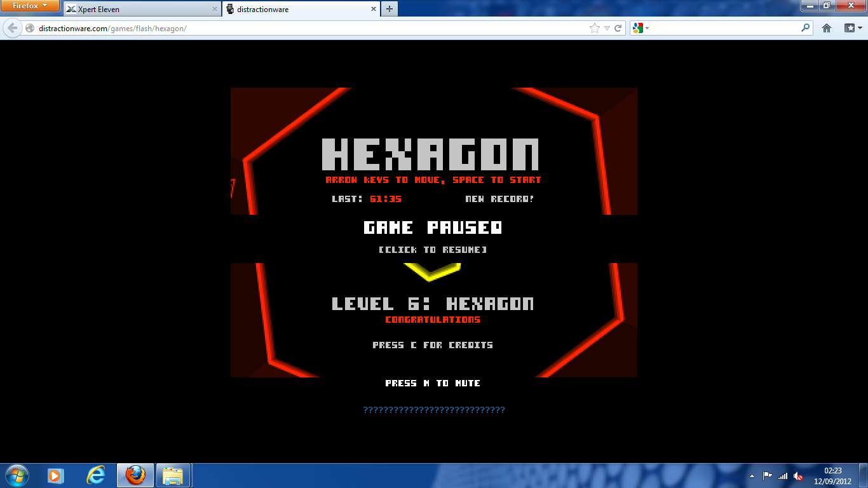Open the blue question marks link
This screenshot has height=488, width=868.
434,410
